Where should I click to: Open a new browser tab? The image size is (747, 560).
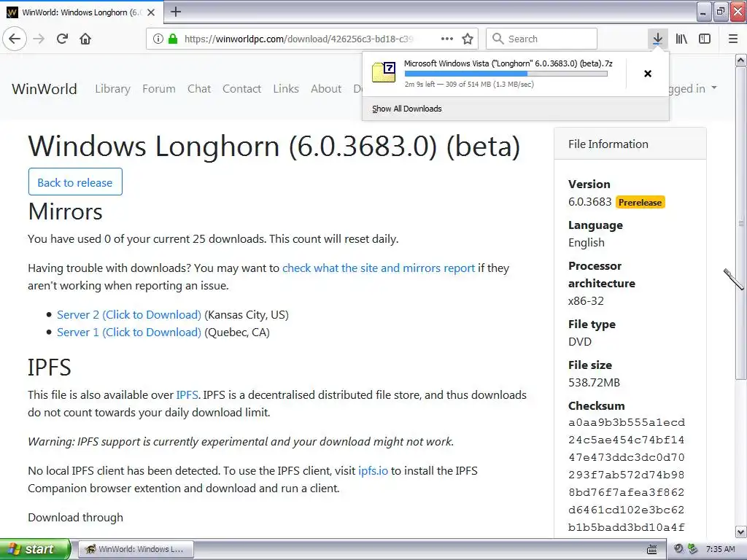175,12
